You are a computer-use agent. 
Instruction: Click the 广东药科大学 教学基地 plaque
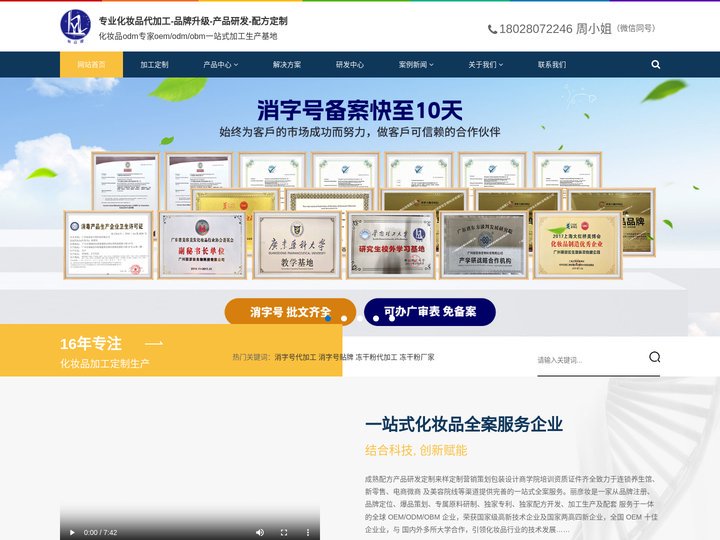tap(297, 245)
